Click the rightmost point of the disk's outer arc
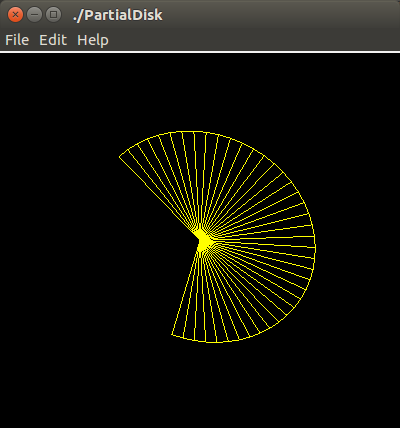 coord(315,247)
